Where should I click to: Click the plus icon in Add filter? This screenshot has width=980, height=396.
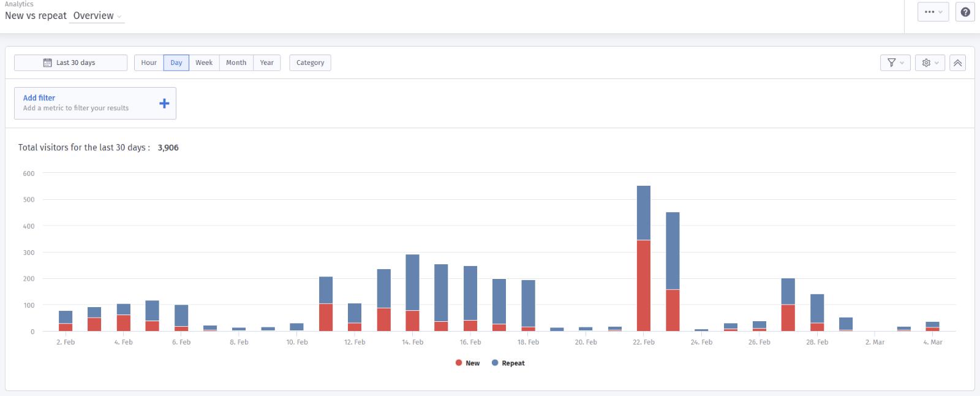[164, 103]
